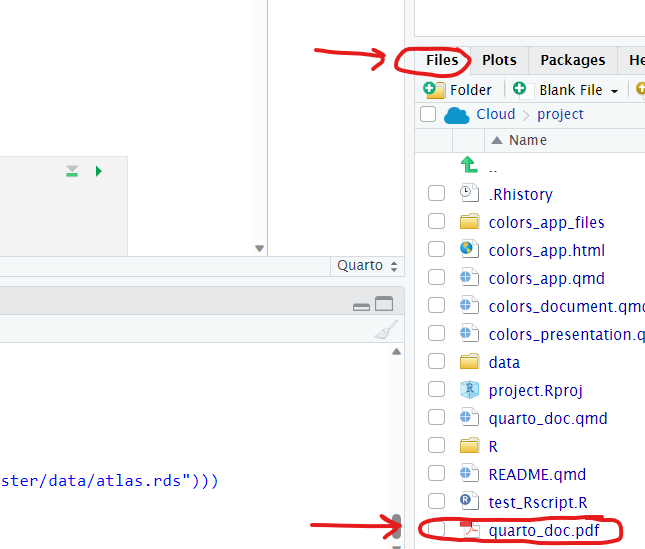
Task: Click the green run chunk arrow
Action: point(98,172)
